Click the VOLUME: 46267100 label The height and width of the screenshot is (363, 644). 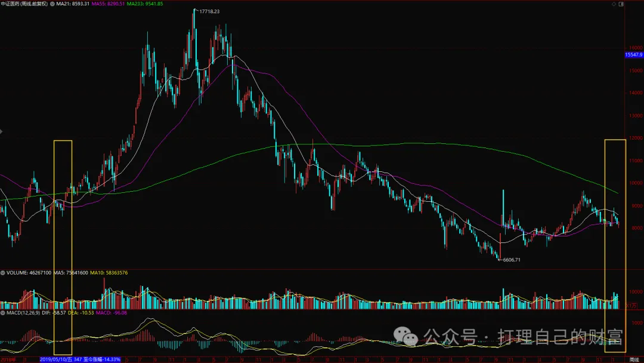(x=29, y=273)
